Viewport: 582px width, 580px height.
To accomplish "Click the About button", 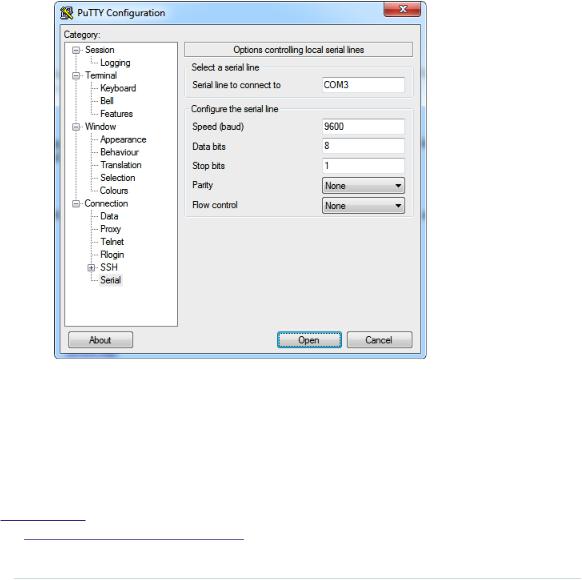I will coord(100,340).
